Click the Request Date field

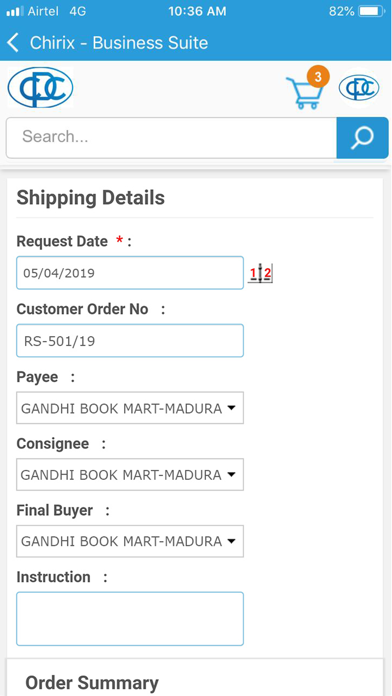click(x=130, y=273)
